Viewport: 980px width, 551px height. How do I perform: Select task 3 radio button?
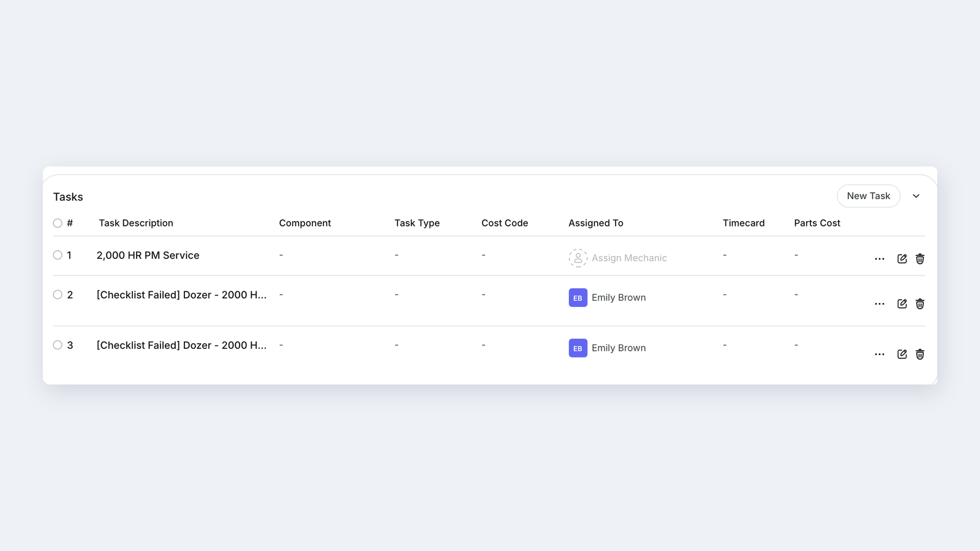tap(58, 345)
